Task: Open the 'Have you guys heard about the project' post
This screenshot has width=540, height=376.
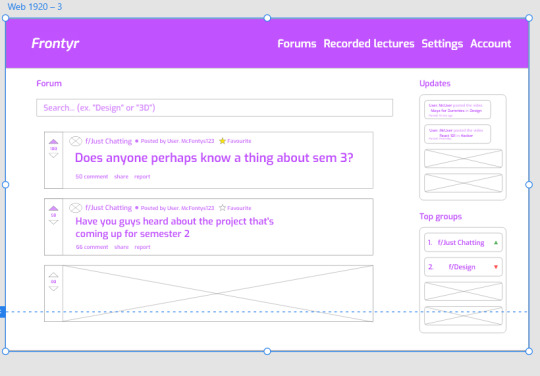Action: [174, 228]
